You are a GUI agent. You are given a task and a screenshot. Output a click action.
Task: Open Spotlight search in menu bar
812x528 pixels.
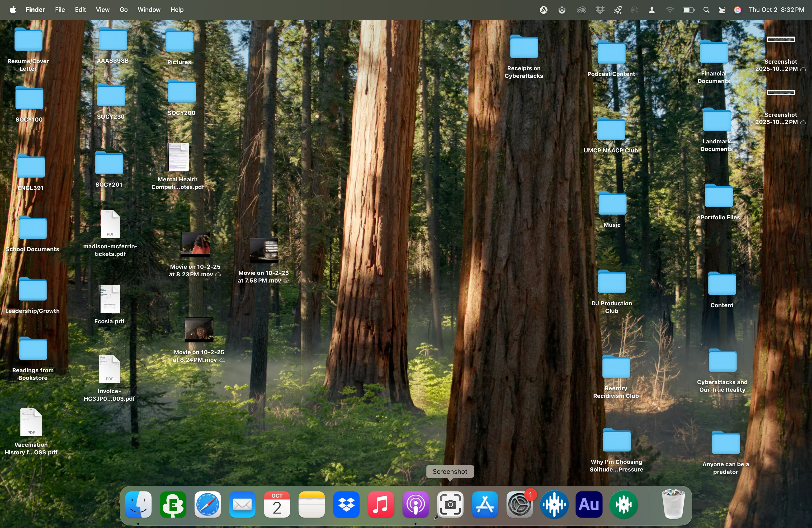pos(706,10)
